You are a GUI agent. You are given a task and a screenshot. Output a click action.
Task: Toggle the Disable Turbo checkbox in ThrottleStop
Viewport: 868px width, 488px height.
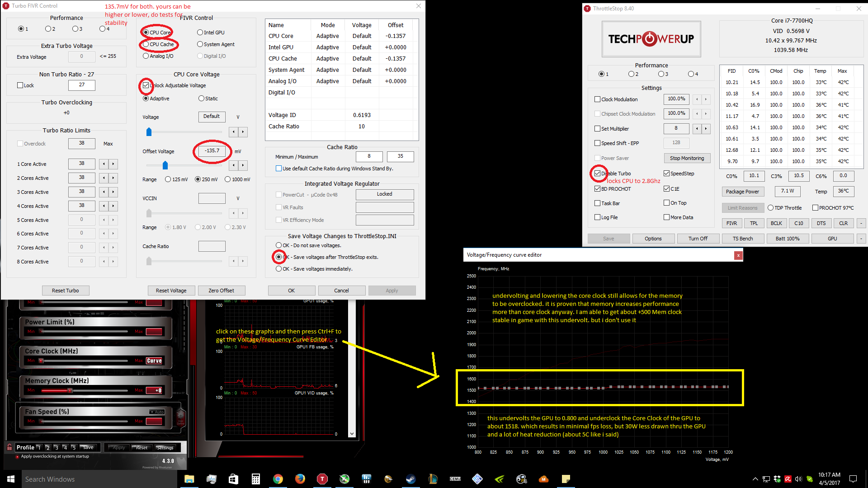click(x=598, y=174)
